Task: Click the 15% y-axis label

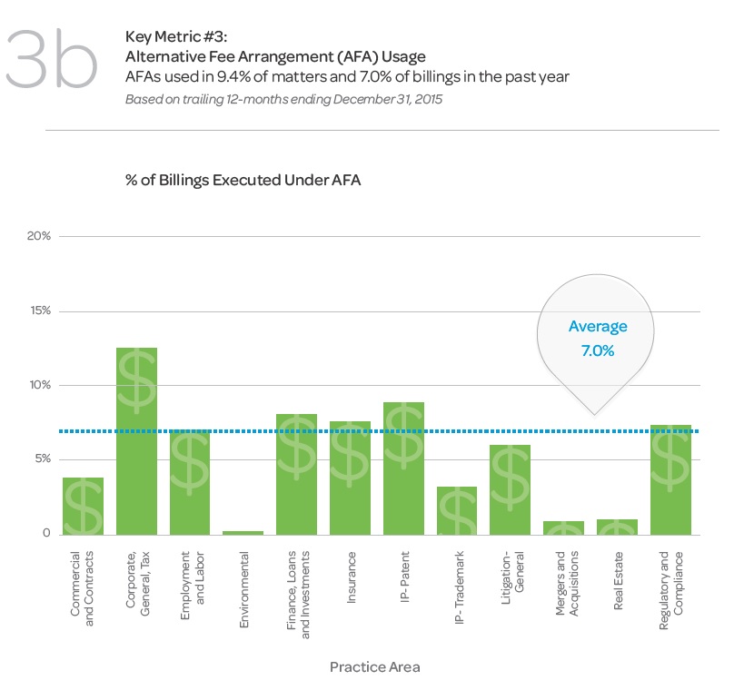Action: [39, 311]
